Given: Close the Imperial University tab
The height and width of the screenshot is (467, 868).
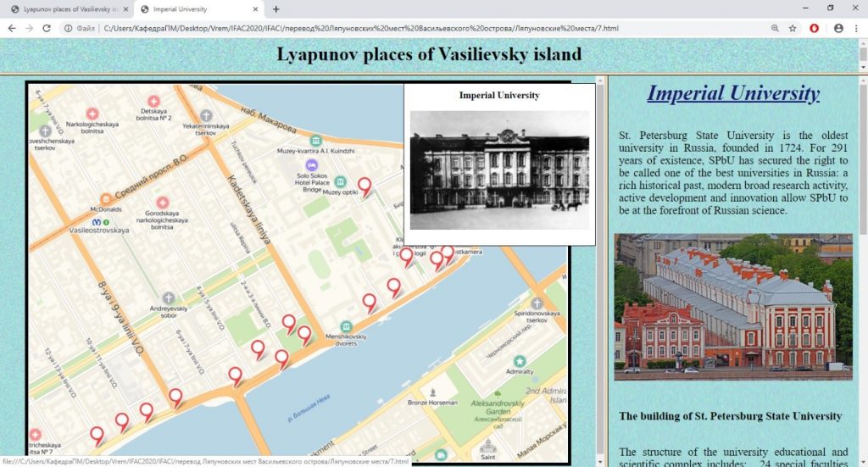Looking at the screenshot, I should pyautogui.click(x=256, y=9).
